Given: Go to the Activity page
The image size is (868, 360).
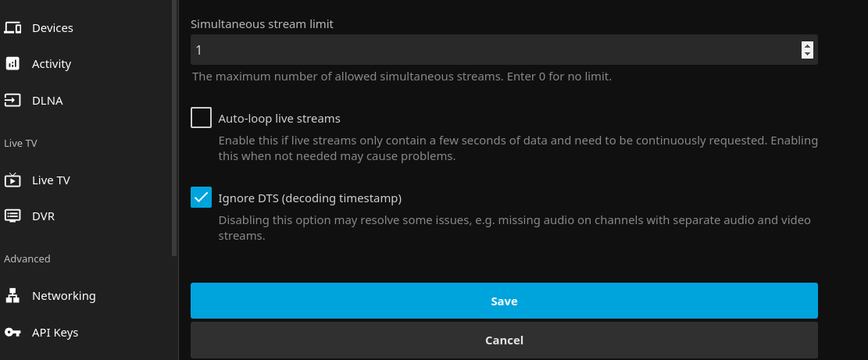Looking at the screenshot, I should (52, 64).
